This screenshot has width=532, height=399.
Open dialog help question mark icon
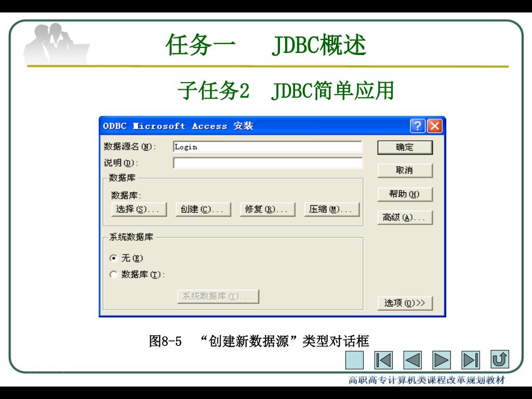point(418,126)
